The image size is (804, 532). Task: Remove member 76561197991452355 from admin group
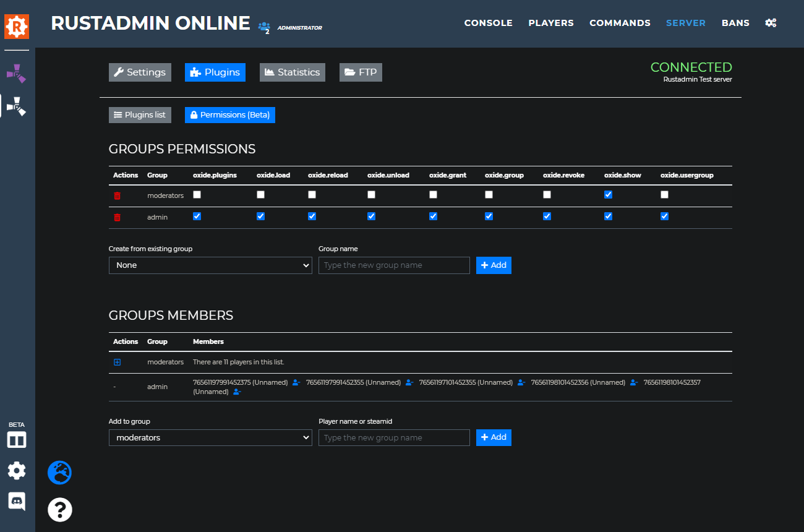(x=409, y=383)
